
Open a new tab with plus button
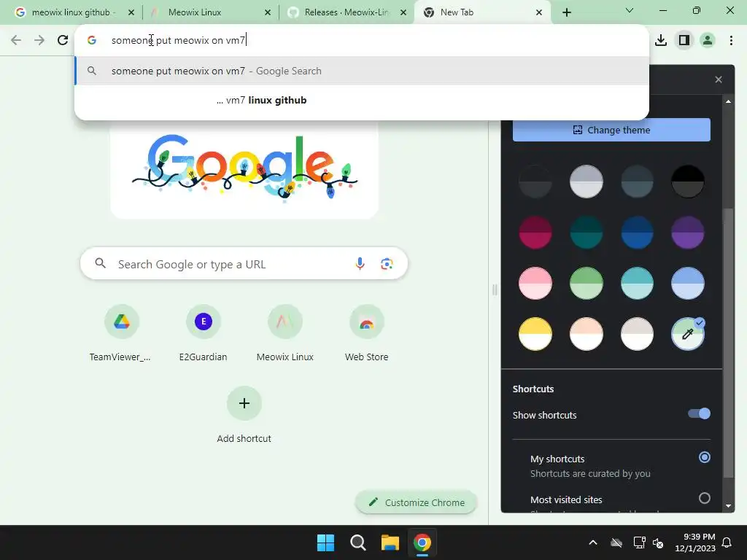(566, 12)
